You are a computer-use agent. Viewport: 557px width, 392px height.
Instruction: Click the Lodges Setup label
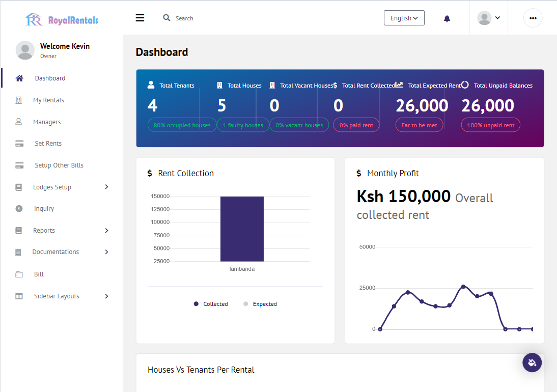tap(52, 187)
